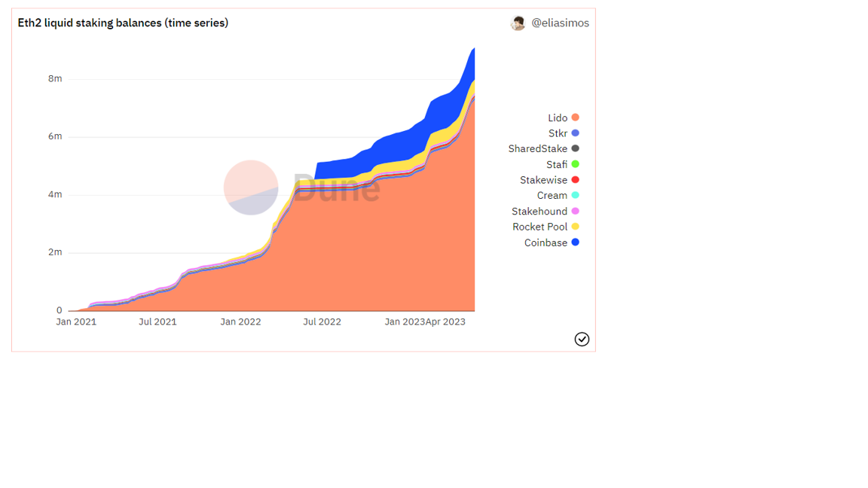
Task: Click the eliasimos avatar picture
Action: coord(518,23)
